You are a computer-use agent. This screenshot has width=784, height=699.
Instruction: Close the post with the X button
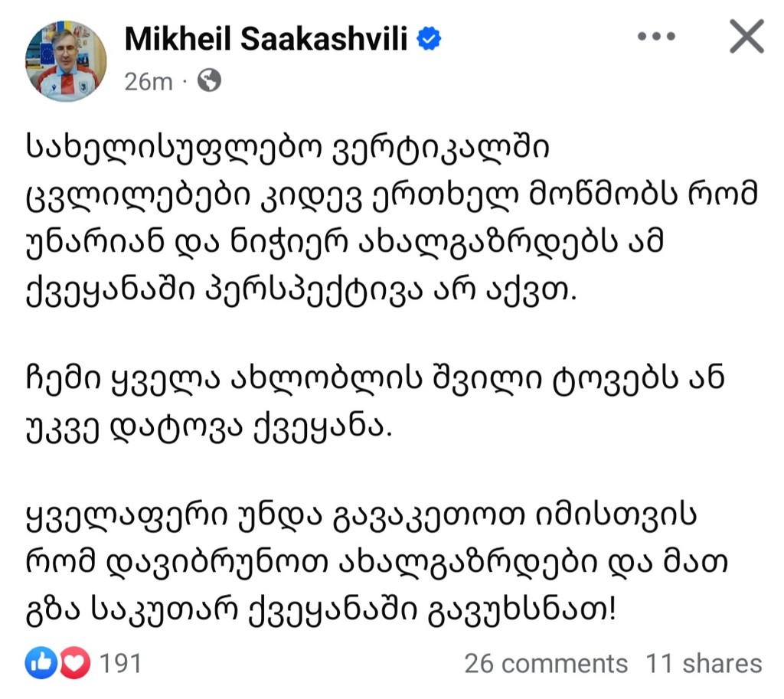click(x=746, y=37)
